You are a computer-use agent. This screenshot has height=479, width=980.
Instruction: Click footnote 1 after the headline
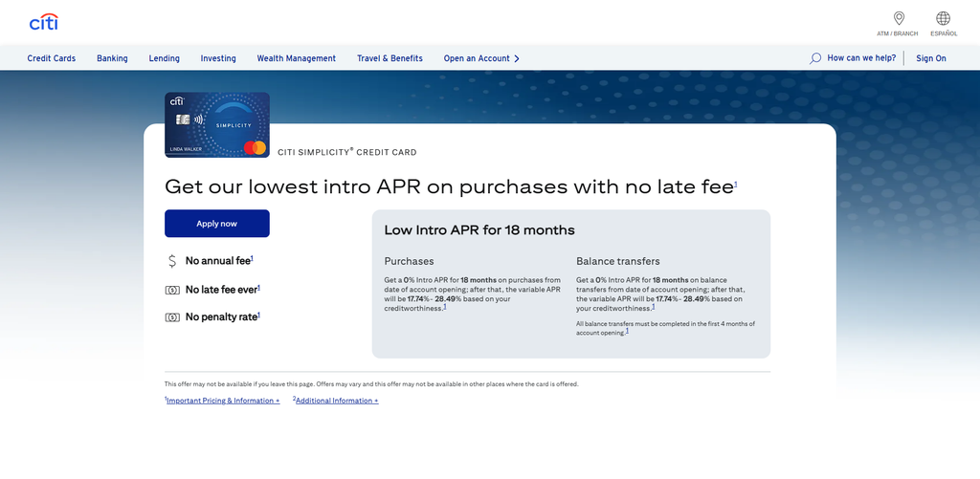[x=736, y=184]
